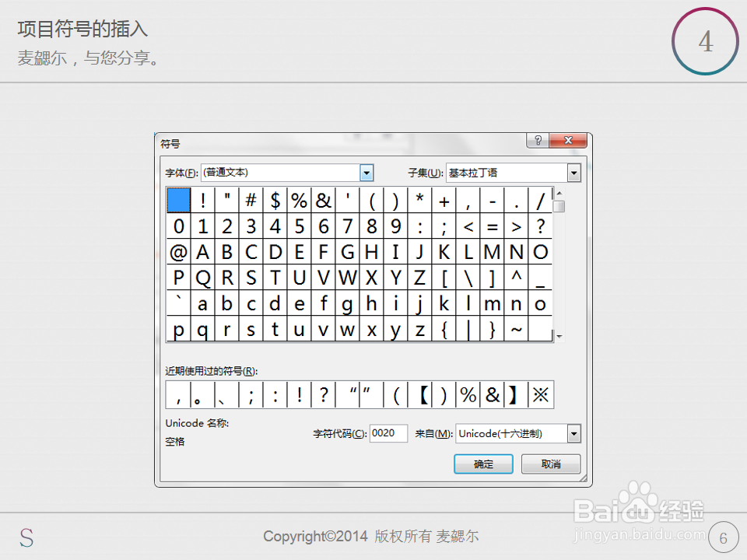This screenshot has width=747, height=560.
Task: Click the 确定 button to confirm
Action: (x=482, y=464)
